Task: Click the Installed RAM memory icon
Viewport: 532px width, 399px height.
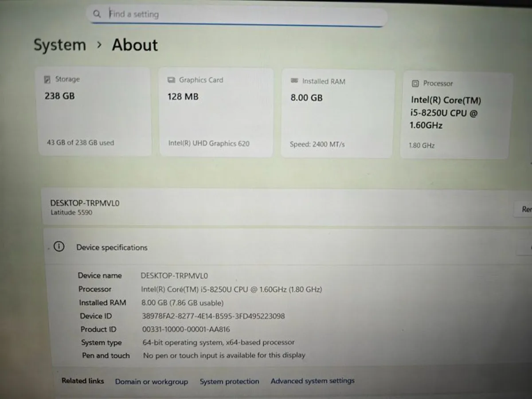Action: pos(293,81)
